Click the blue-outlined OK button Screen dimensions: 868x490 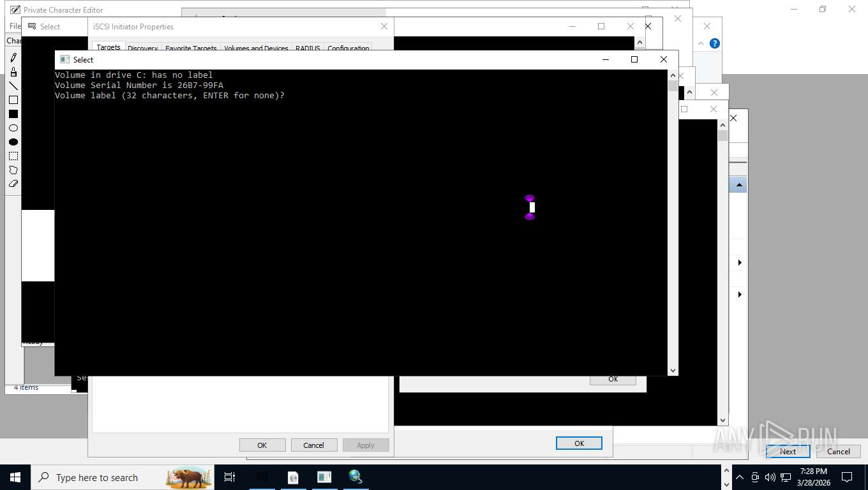(x=579, y=443)
